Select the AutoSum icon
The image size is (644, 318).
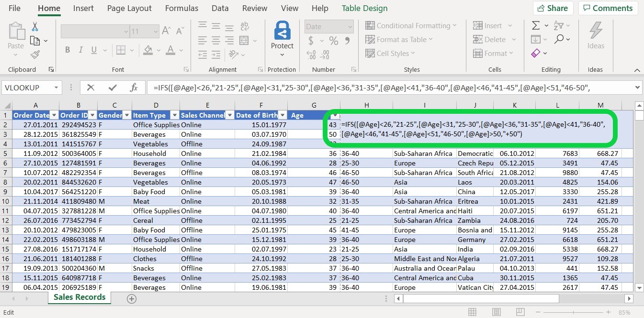[x=536, y=25]
